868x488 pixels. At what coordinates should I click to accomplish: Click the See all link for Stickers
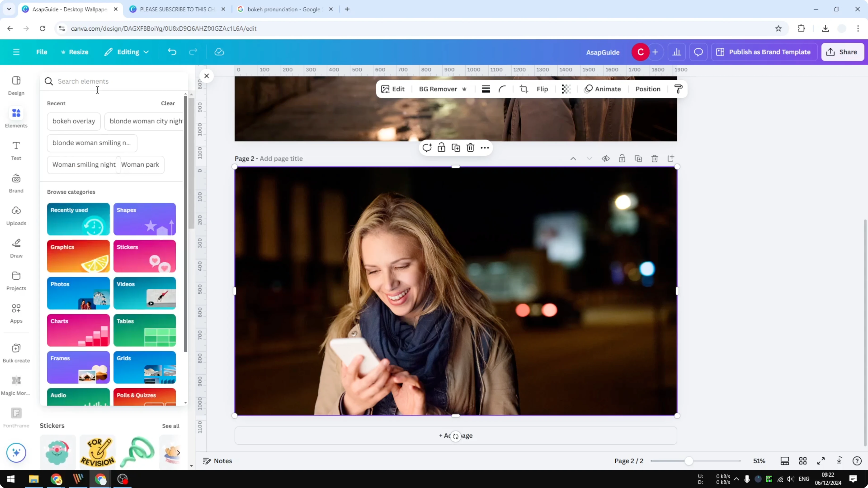click(x=171, y=426)
